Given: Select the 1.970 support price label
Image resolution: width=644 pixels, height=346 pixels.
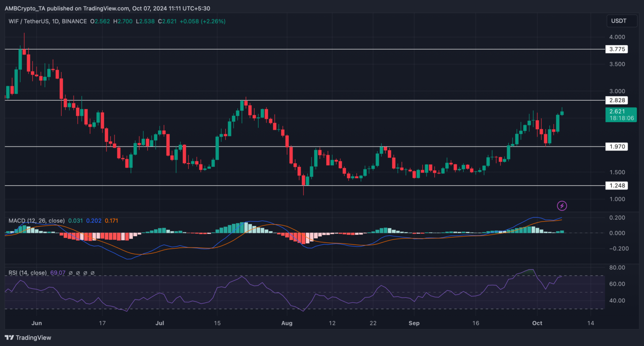Looking at the screenshot, I should click(x=617, y=146).
